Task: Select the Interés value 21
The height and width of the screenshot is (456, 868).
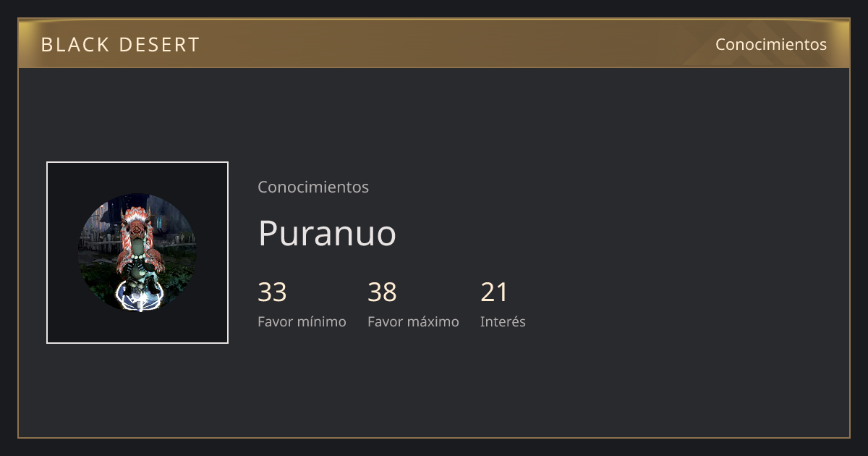Action: (495, 292)
